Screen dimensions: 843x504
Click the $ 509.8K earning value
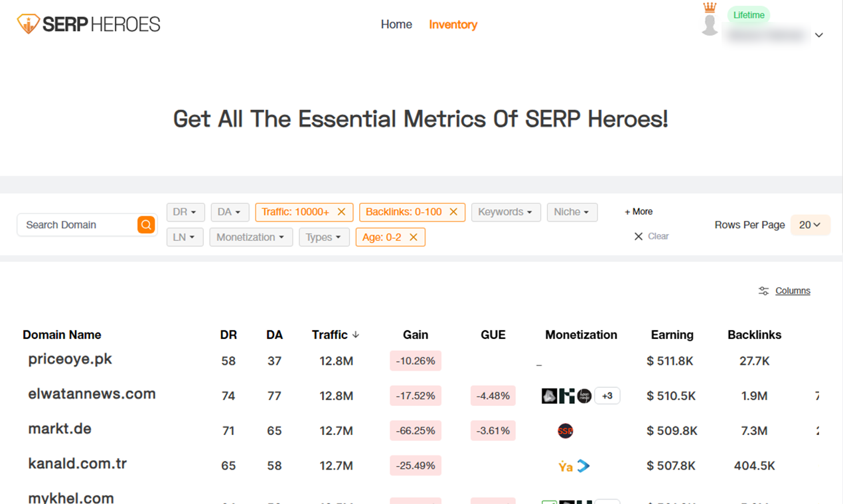tap(672, 431)
